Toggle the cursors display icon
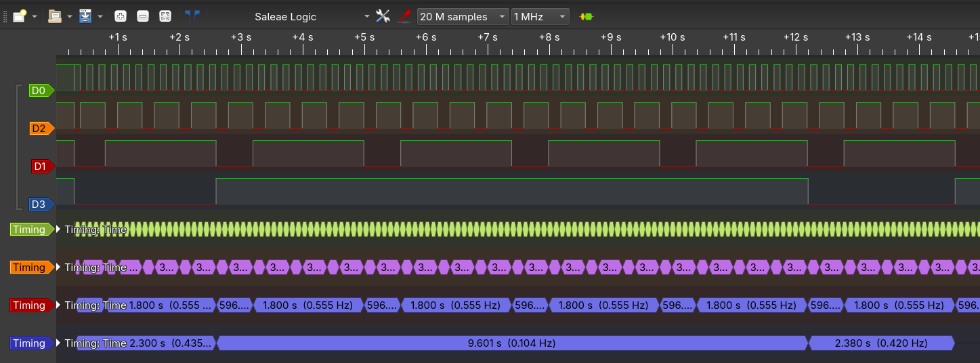 [x=192, y=16]
